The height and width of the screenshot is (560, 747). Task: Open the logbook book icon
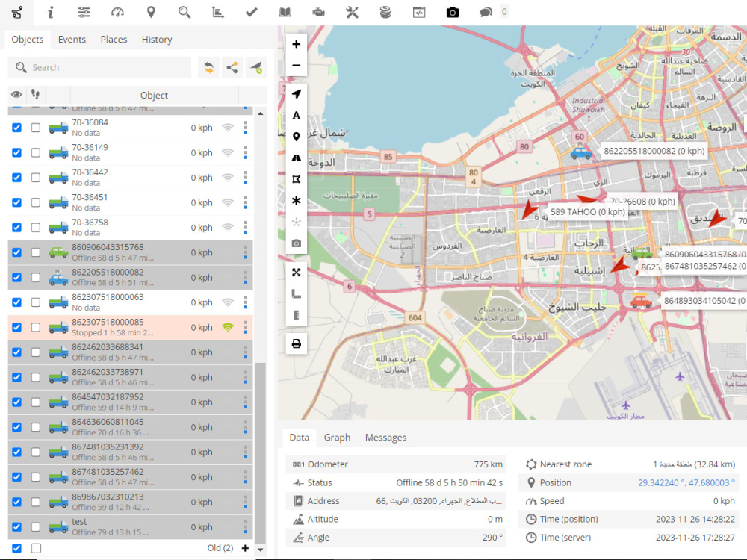(x=285, y=13)
